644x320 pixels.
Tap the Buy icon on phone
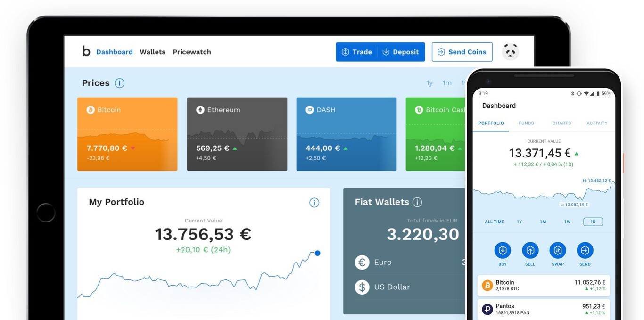coord(503,250)
